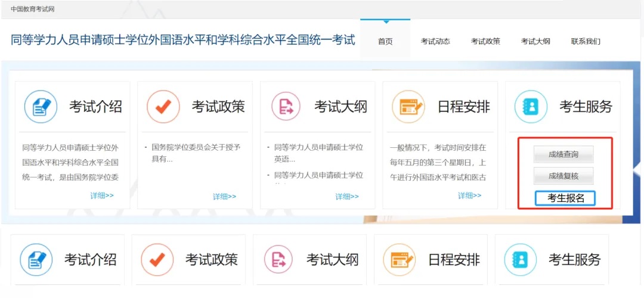Click the 日程安排 icon in the bottom card row
The width and height of the screenshot is (644, 298).
click(x=399, y=260)
